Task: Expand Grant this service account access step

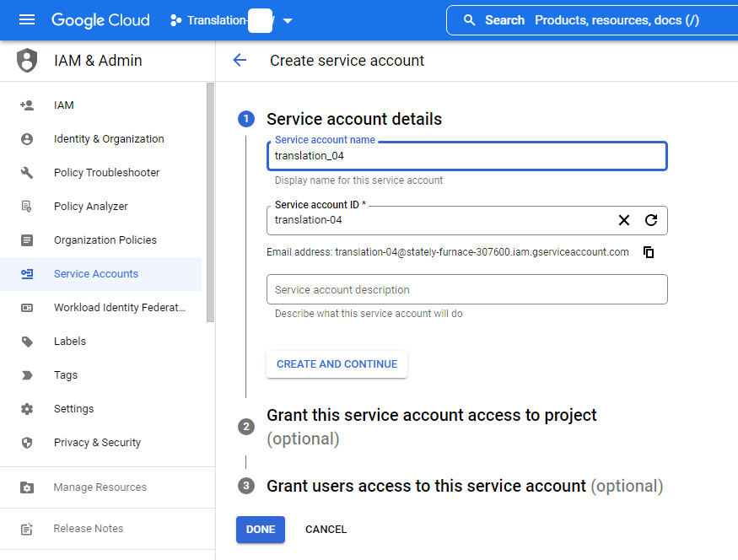Action: tap(432, 427)
